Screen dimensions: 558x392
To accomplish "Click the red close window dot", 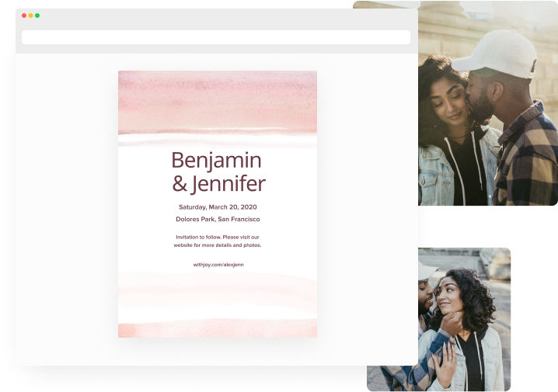I will (x=24, y=16).
